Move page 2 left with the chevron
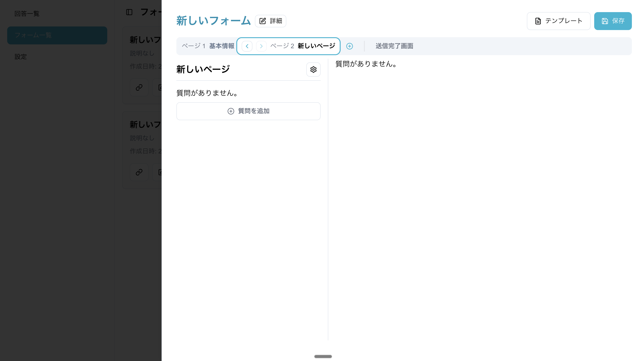644x361 pixels. pos(247,46)
